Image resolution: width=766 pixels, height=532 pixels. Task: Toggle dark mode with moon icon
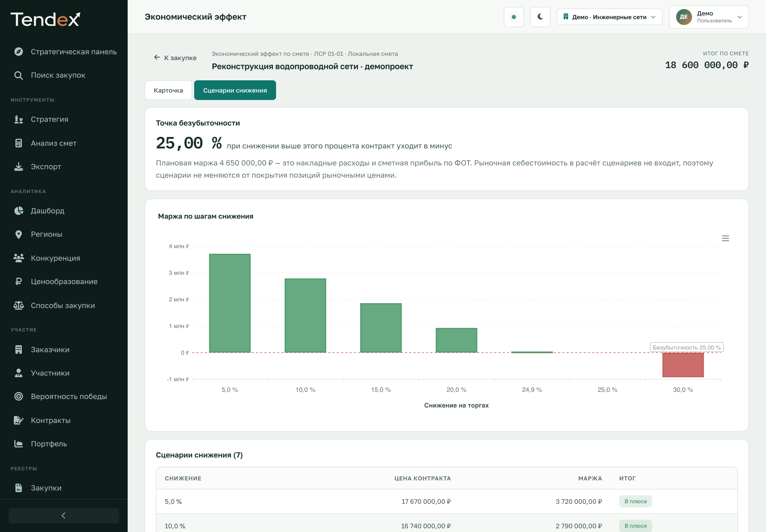[x=540, y=17]
